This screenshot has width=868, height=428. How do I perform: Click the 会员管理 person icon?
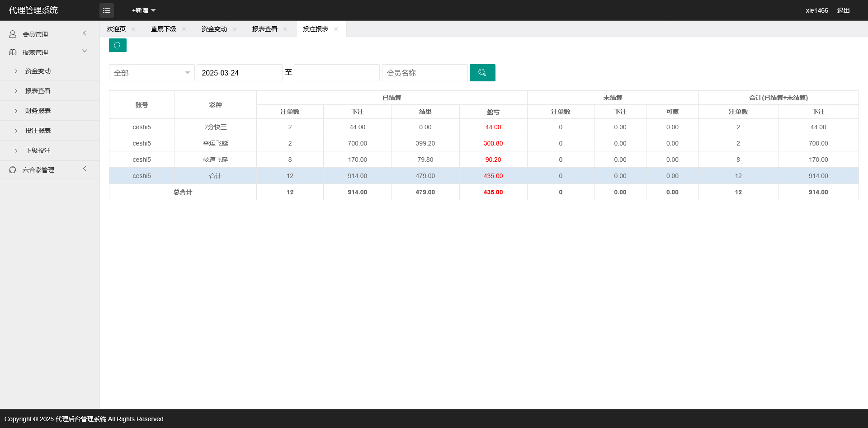(x=12, y=33)
